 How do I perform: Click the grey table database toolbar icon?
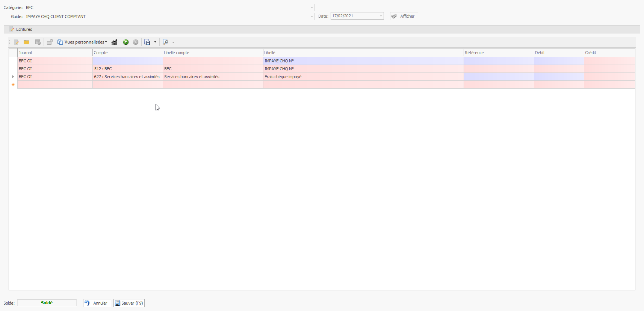tap(38, 42)
